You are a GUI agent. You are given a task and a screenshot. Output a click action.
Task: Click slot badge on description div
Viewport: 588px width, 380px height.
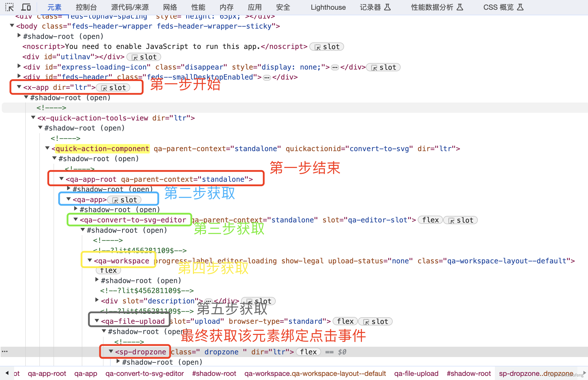coord(258,301)
